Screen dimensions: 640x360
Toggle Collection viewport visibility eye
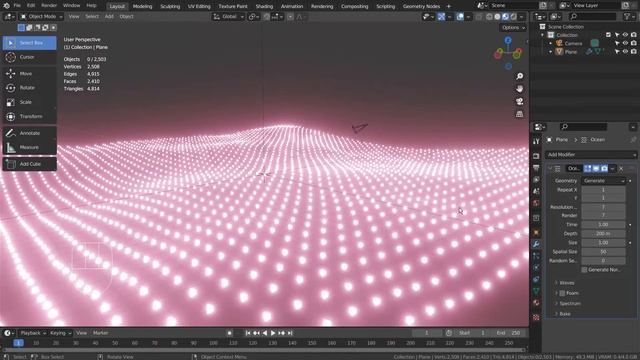click(x=625, y=35)
